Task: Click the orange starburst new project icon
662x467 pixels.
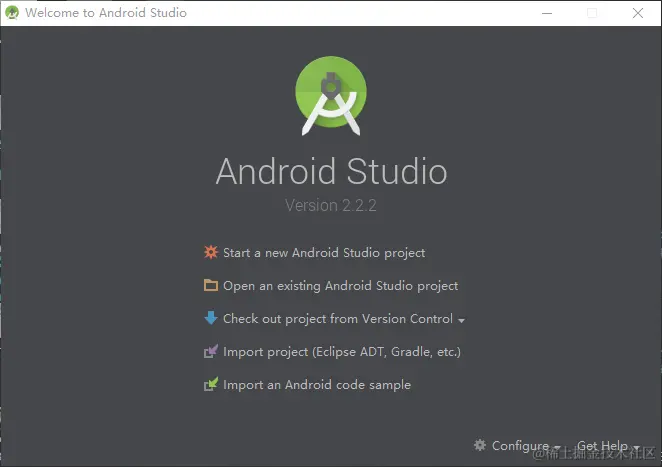Action: pyautogui.click(x=211, y=252)
